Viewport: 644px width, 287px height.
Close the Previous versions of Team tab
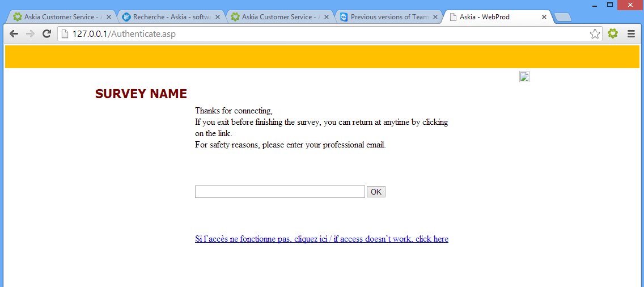click(x=435, y=17)
